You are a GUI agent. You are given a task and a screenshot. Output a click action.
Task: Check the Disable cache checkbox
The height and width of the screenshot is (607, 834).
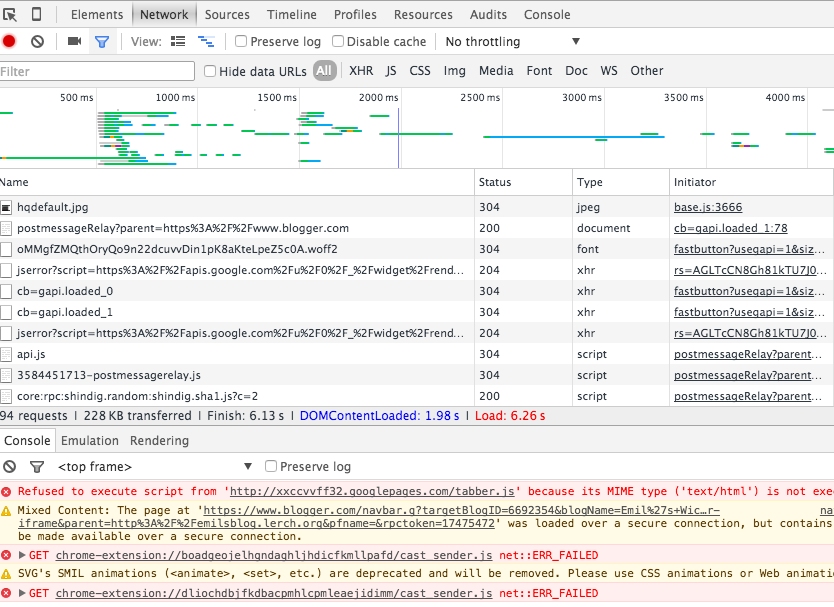(338, 41)
